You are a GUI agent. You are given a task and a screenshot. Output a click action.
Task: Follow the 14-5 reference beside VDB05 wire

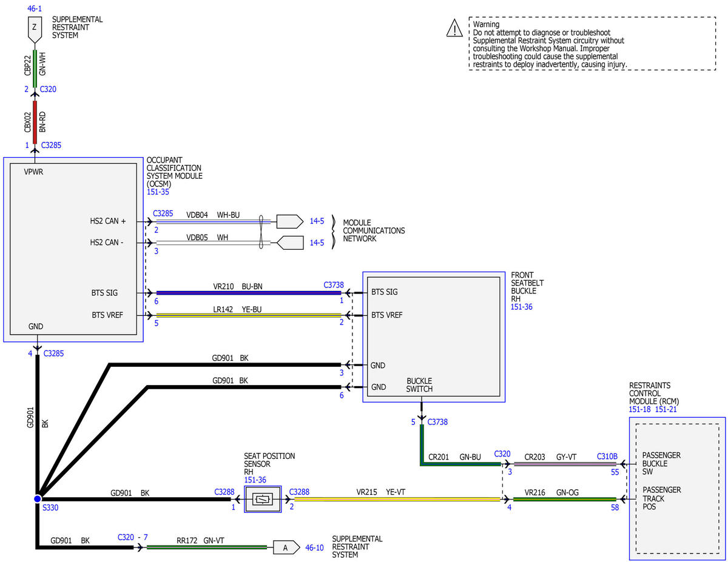(x=318, y=243)
